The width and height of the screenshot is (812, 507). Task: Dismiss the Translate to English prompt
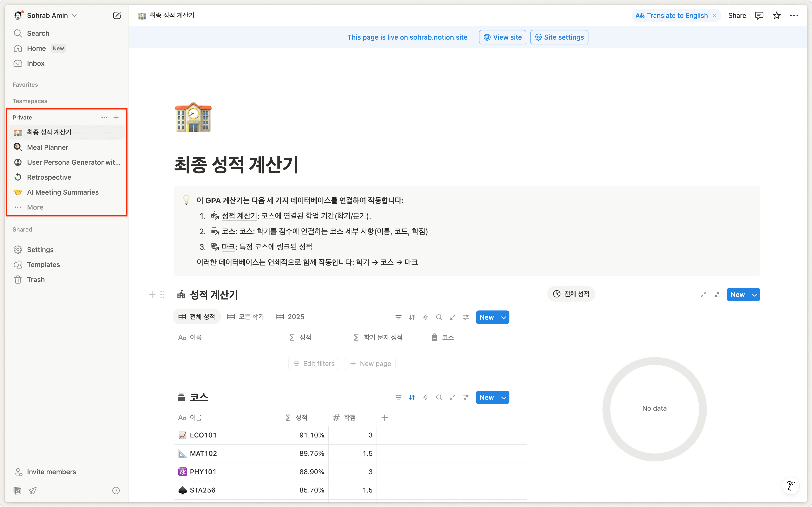tap(715, 15)
